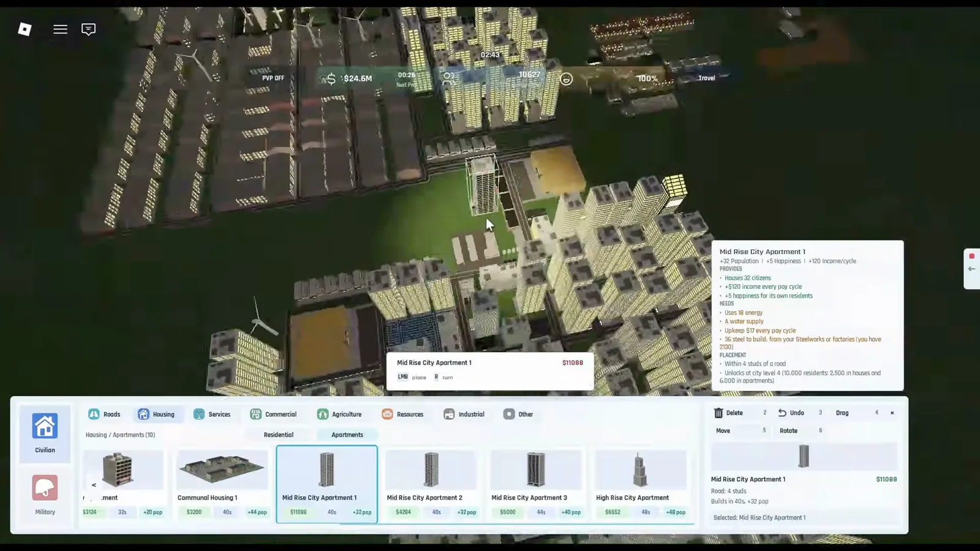Select the Mid Rise City Apartment 2 card
The width and height of the screenshot is (980, 551).
(x=432, y=484)
